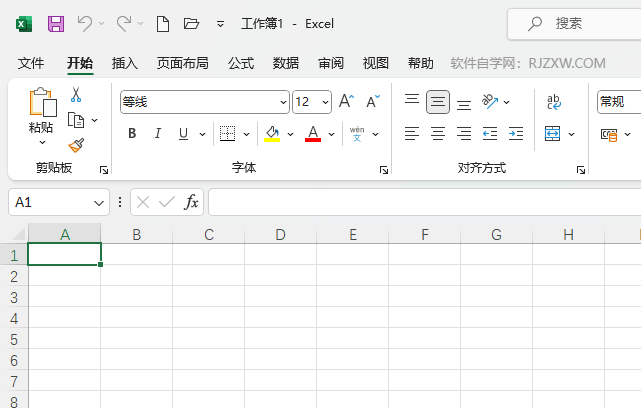Switch to the 插入 tab
The image size is (641, 408).
125,63
